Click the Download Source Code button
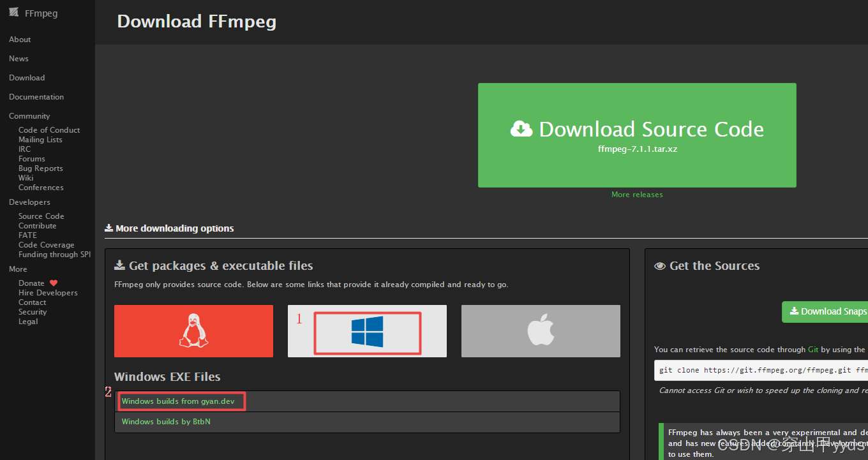868x460 pixels. (637, 135)
